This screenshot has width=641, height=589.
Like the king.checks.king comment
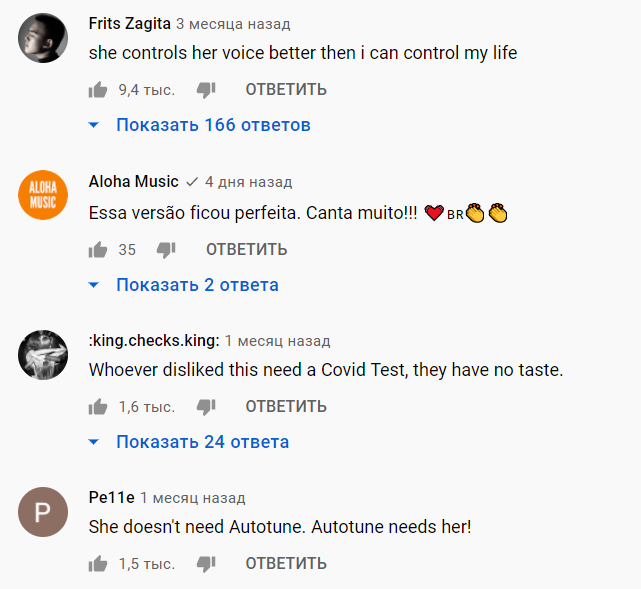98,407
